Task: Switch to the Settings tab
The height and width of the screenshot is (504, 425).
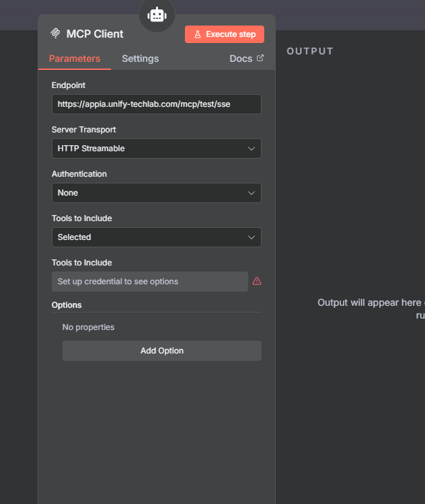Action: point(140,58)
